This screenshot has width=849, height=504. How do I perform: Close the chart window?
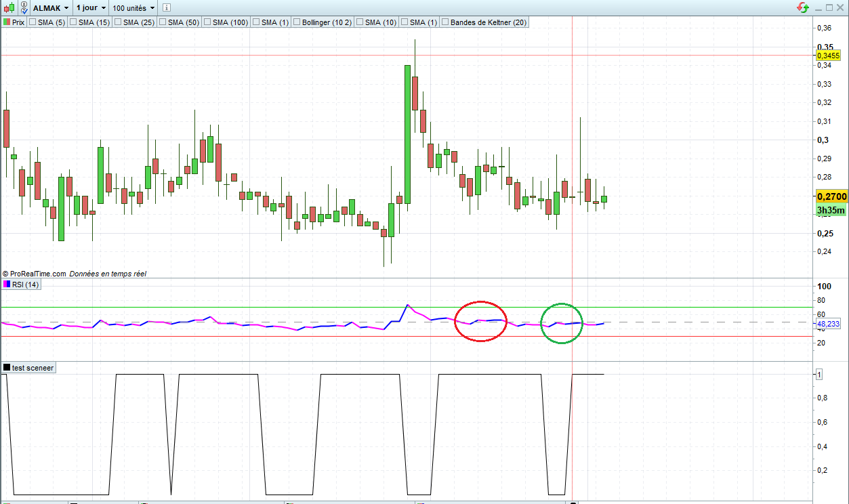(841, 7)
